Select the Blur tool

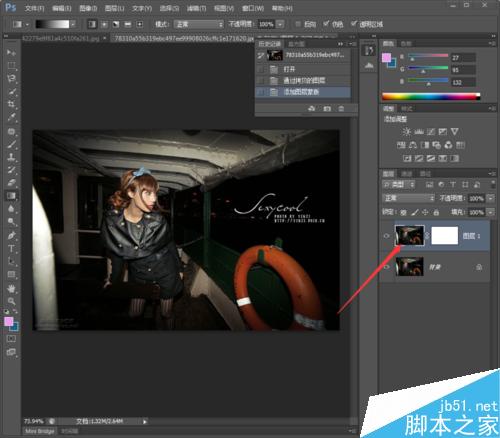pos(11,209)
